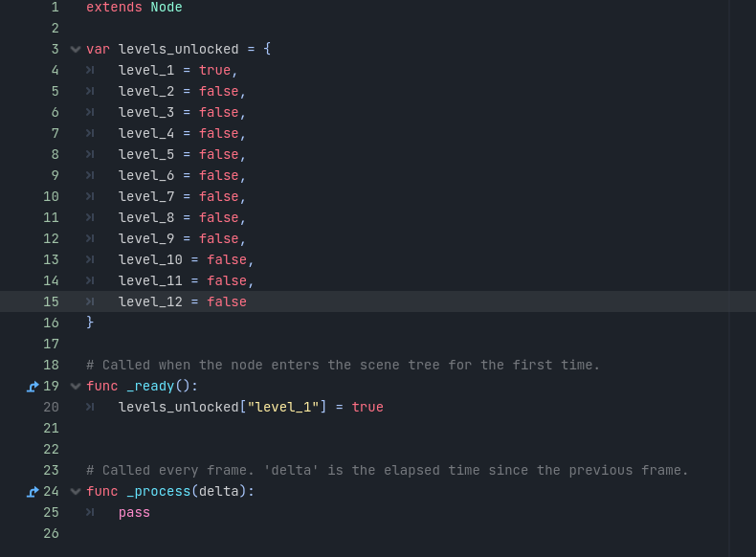Click the 'extends' keyword on line 1
Image resolution: width=756 pixels, height=557 pixels.
(114, 8)
